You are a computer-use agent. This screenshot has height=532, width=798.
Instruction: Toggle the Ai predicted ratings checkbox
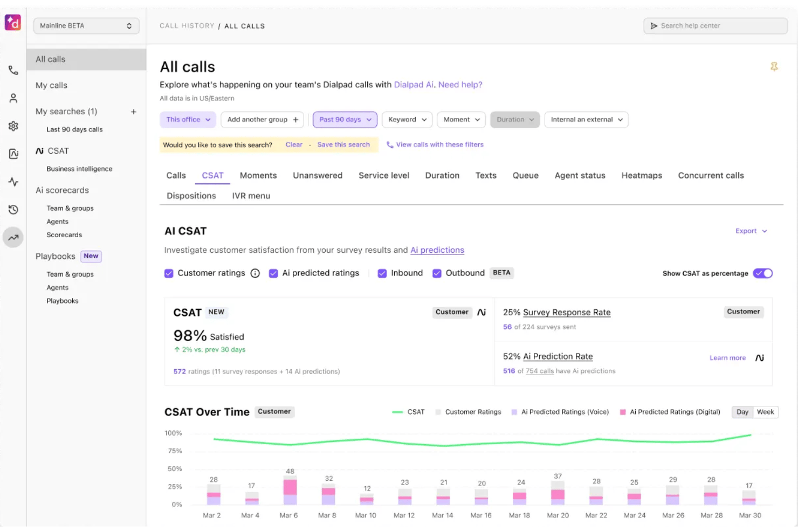coord(273,273)
